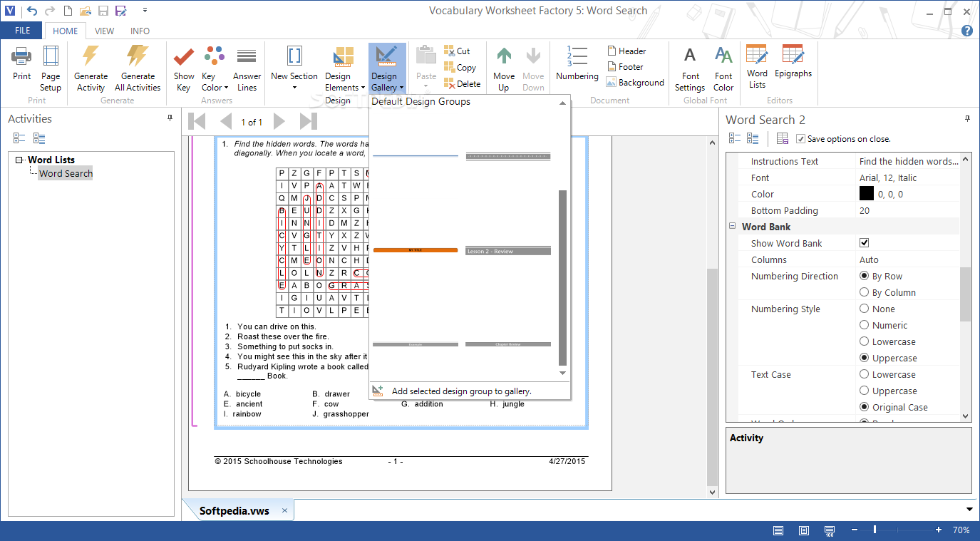Select By Row numbering direction
The image size is (980, 541).
(865, 276)
